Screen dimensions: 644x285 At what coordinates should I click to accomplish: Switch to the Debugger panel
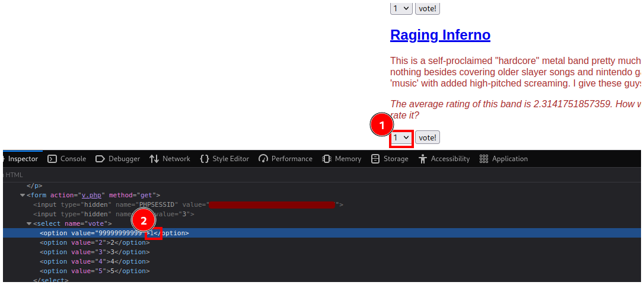117,159
